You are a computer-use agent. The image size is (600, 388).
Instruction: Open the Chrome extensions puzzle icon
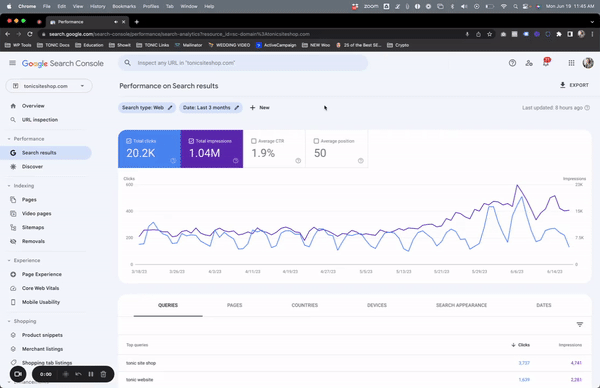pyautogui.click(x=559, y=34)
